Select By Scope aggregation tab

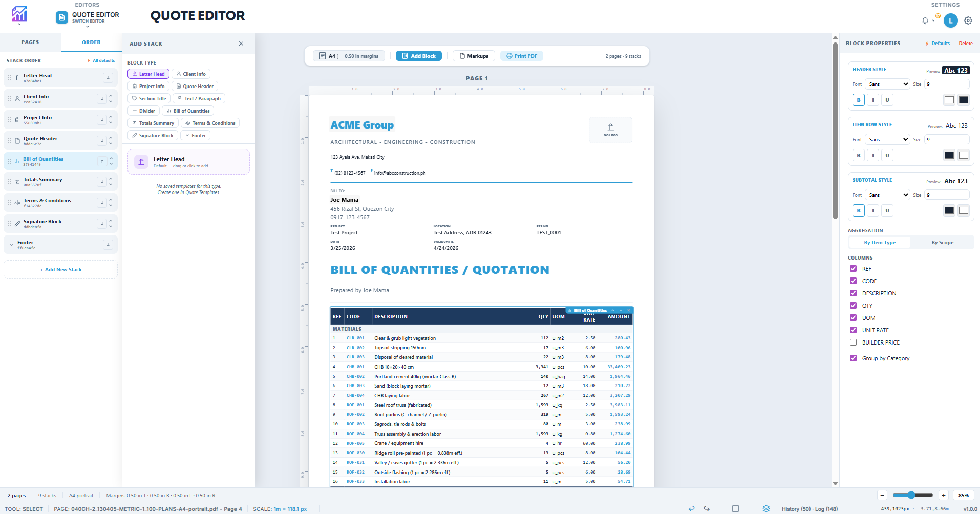[942, 243]
